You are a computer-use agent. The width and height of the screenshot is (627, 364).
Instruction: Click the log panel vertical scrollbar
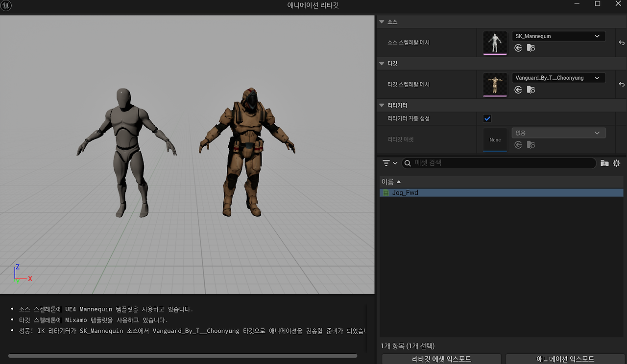coord(367,328)
